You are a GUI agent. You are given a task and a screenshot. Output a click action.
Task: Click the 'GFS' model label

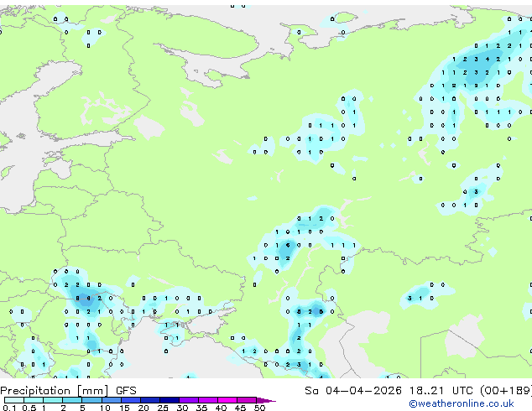point(126,391)
